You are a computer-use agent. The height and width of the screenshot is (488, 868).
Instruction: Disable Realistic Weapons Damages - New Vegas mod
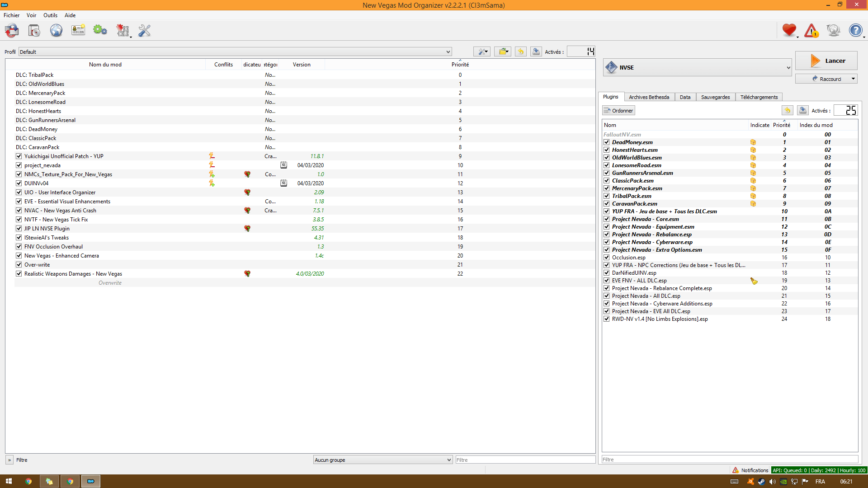[x=19, y=273]
